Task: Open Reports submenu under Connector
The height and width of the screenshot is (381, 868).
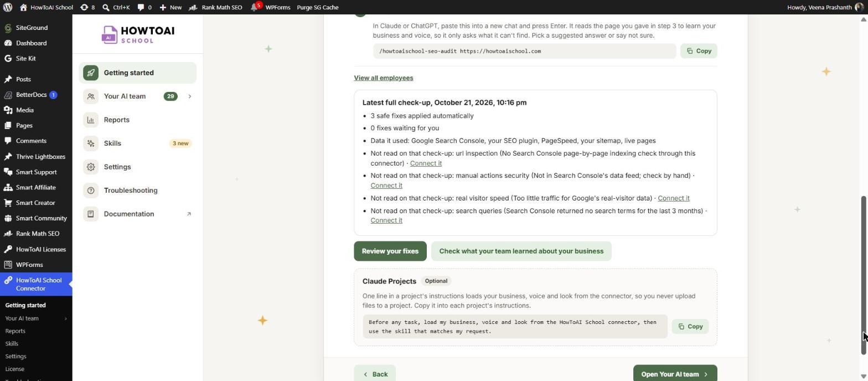Action: (x=15, y=331)
